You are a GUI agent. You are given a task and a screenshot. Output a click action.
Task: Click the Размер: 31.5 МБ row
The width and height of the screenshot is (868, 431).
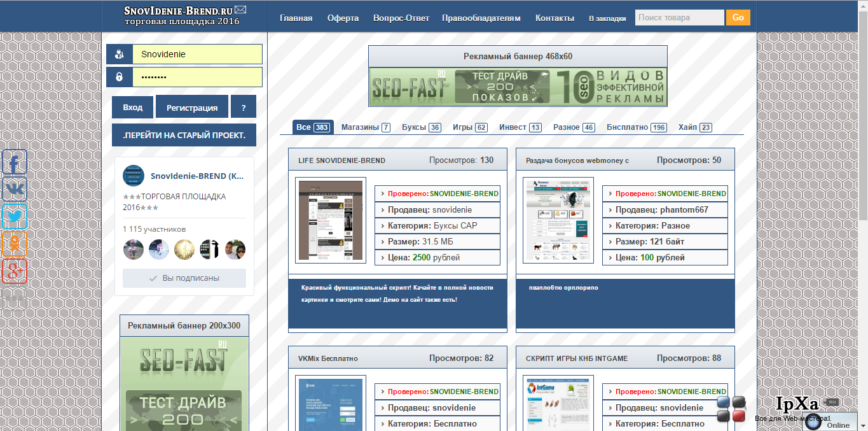(x=437, y=242)
